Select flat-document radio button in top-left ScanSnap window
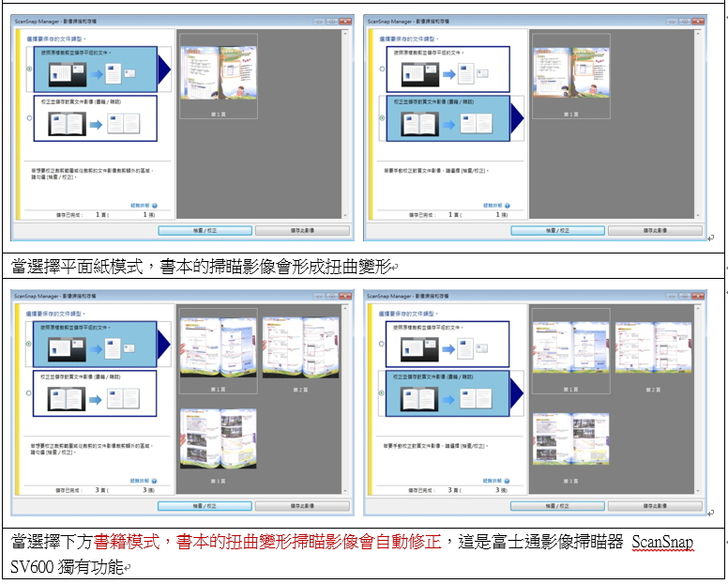The height and width of the screenshot is (584, 728). pyautogui.click(x=30, y=69)
